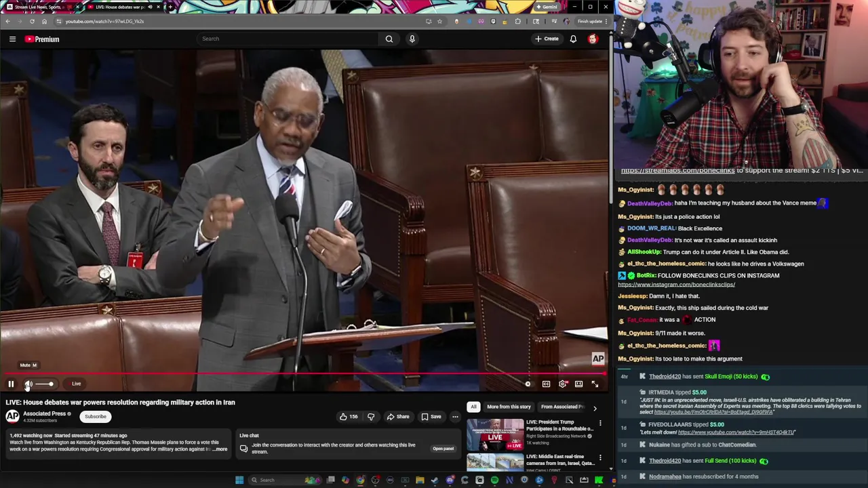The height and width of the screenshot is (488, 868).
Task: Open the President Trump Roundtable video thumbnail
Action: (x=495, y=434)
